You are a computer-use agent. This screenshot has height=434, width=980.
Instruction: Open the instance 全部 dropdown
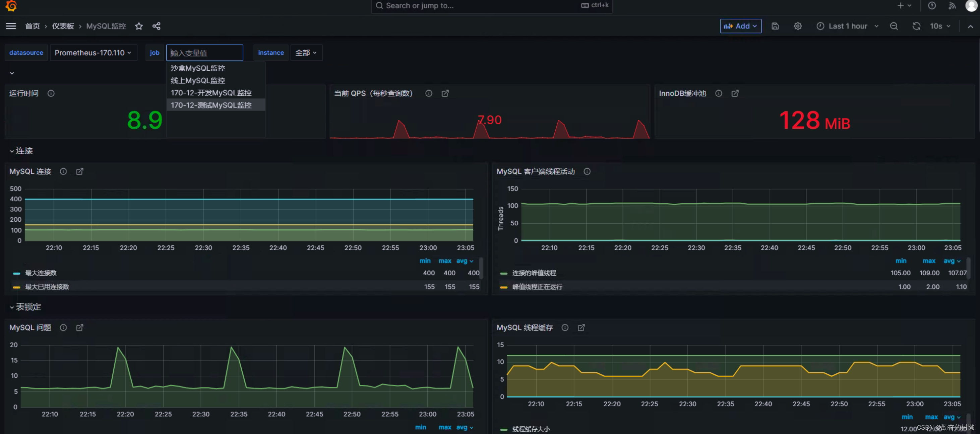pos(306,53)
